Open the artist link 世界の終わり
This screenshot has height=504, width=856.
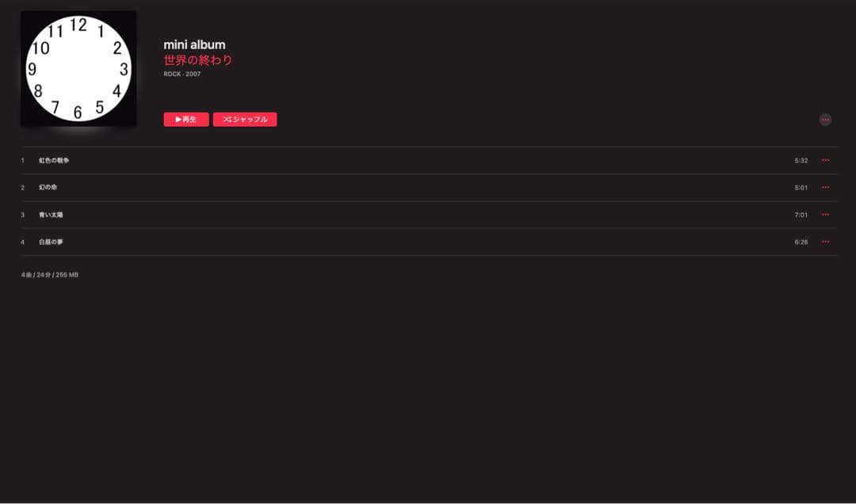[x=198, y=60]
